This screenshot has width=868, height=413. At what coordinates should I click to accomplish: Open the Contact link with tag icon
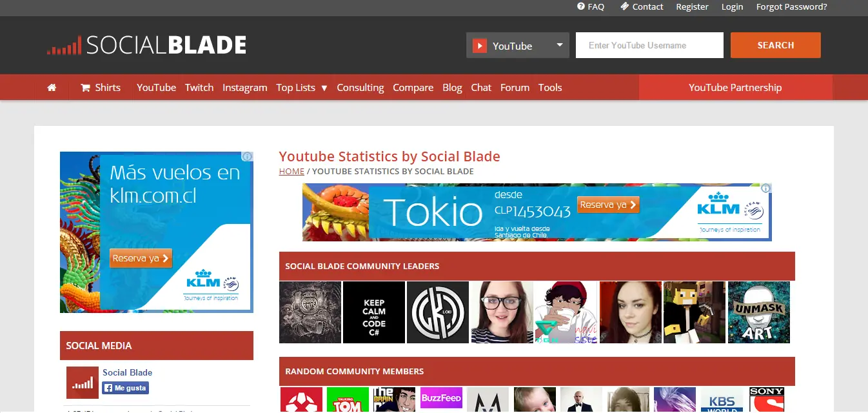pos(642,6)
